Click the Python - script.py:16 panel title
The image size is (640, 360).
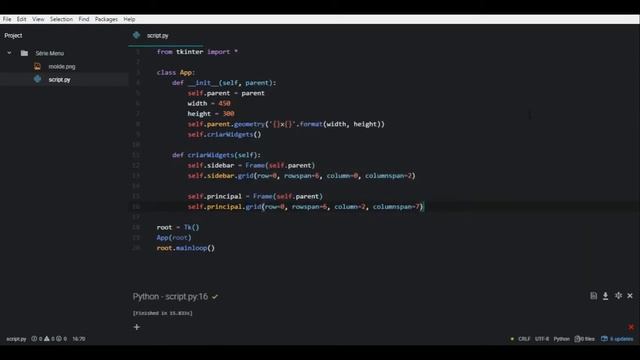tap(170, 297)
